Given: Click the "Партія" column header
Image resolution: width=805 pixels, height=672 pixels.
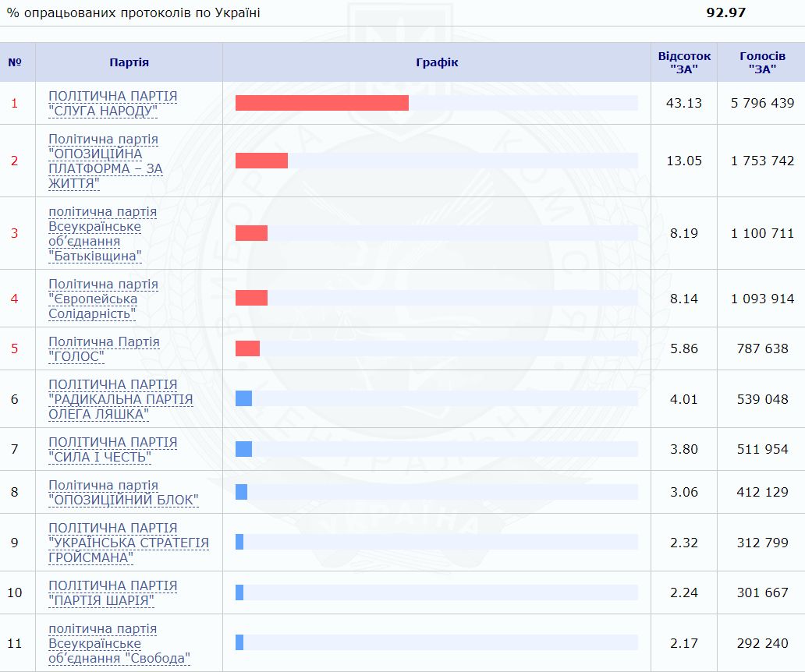Looking at the screenshot, I should (129, 62).
